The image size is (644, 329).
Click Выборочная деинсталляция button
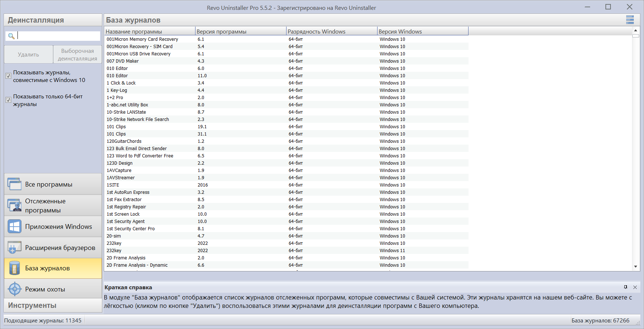coord(77,54)
